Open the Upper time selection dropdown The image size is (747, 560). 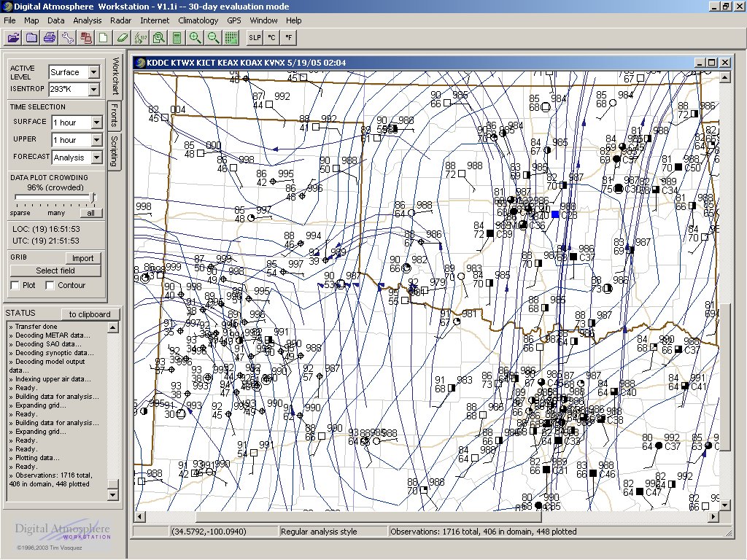96,140
